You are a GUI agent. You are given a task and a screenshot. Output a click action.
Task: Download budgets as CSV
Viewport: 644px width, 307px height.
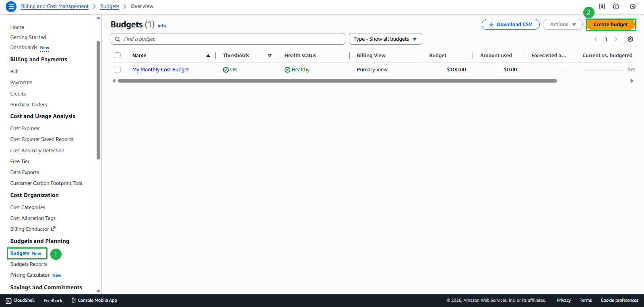click(510, 25)
